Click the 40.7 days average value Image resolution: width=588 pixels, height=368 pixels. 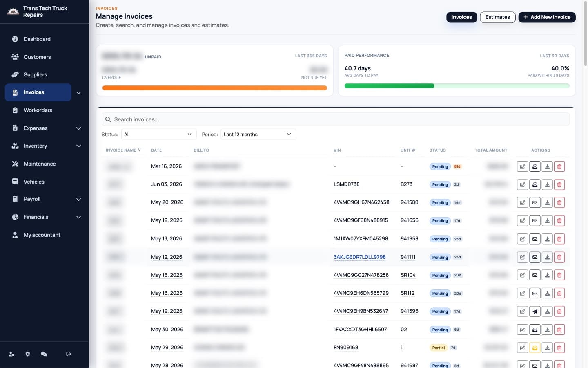click(358, 68)
